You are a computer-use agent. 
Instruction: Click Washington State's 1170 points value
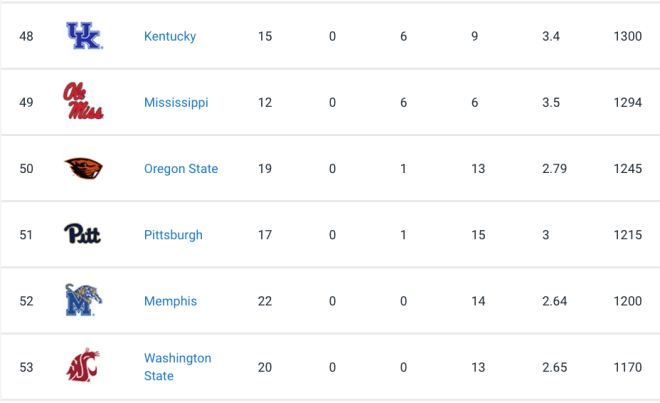click(628, 367)
